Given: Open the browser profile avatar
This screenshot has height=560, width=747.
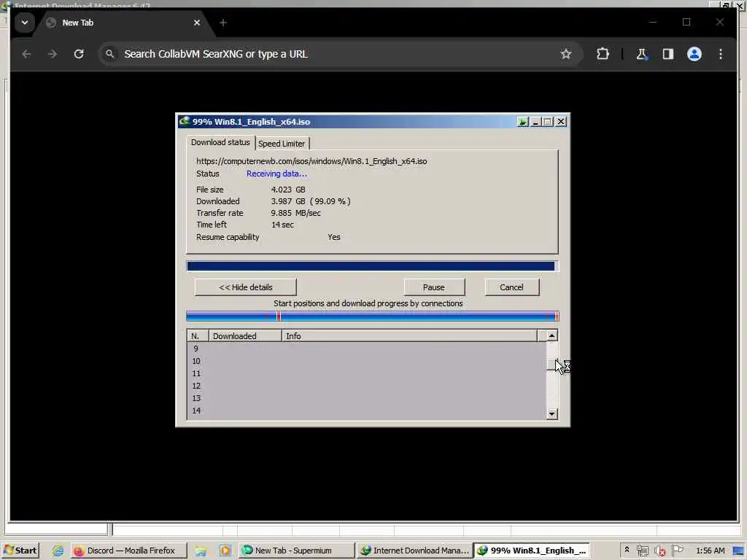Looking at the screenshot, I should [694, 54].
